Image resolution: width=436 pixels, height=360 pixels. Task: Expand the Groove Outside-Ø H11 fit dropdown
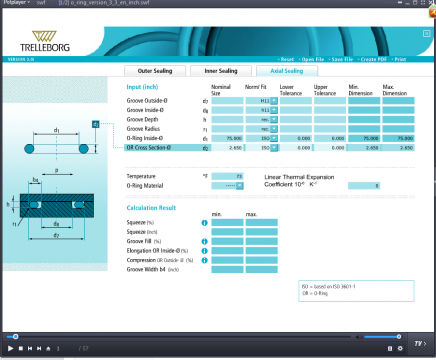[x=274, y=101]
